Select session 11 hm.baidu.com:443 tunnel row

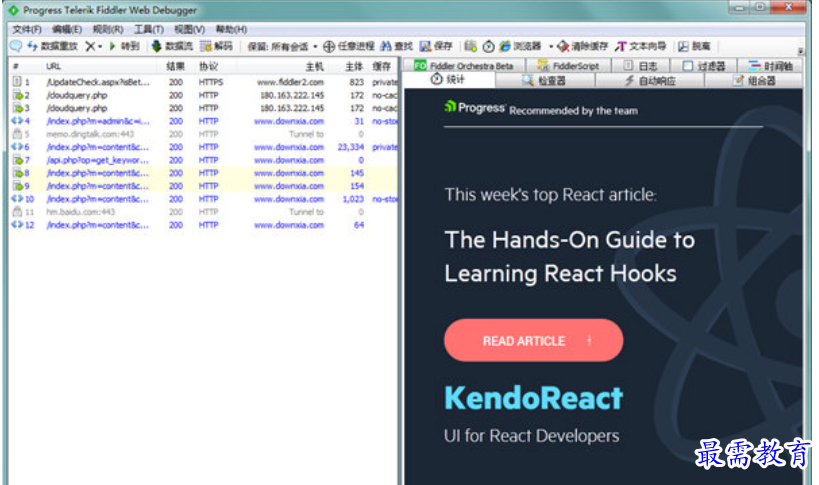(204, 212)
